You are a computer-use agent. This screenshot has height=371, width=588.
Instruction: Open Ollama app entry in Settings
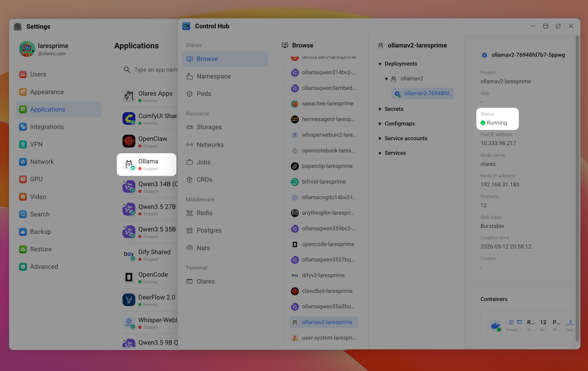[x=147, y=164]
